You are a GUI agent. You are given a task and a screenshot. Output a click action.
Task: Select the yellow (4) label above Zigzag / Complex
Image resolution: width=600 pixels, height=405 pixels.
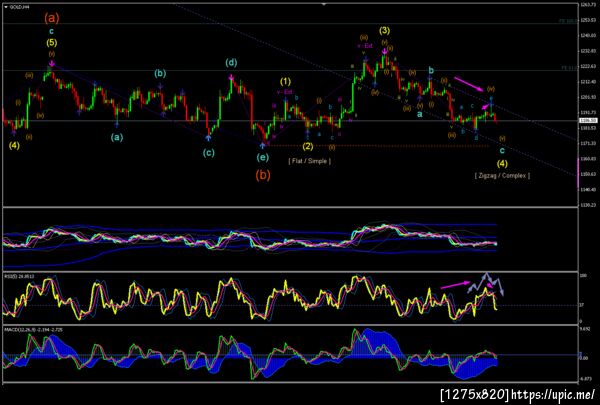[502, 163]
